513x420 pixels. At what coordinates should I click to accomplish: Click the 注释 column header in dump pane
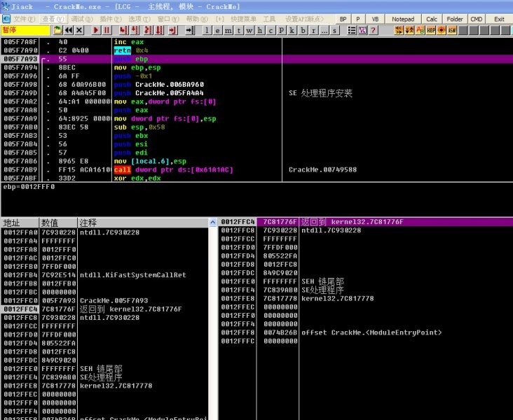143,223
